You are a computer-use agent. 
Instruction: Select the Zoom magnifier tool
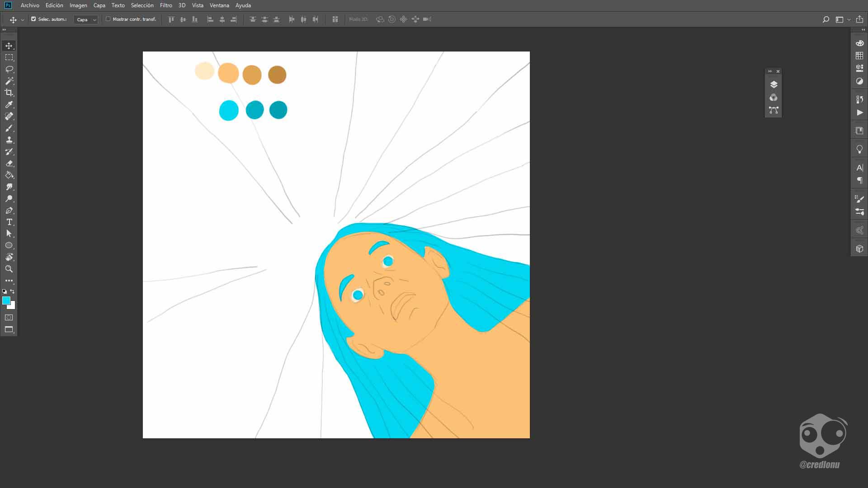[9, 269]
